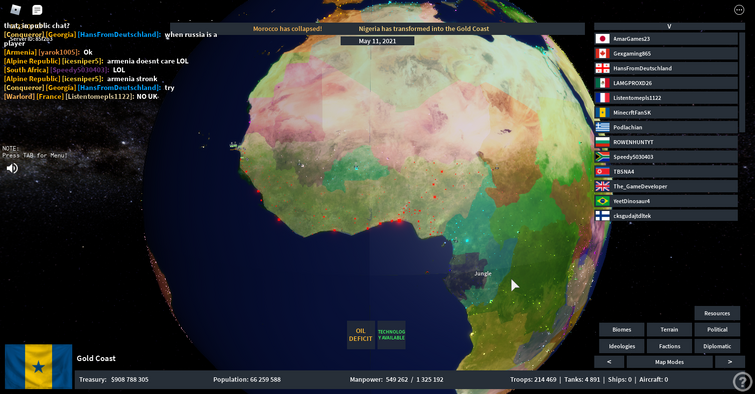The width and height of the screenshot is (755, 394).
Task: Select the Factions map mode
Action: click(x=669, y=346)
